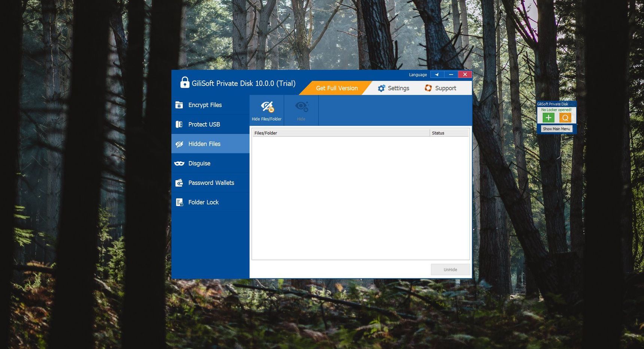Click the Password Wallets wallet icon
The width and height of the screenshot is (644, 349).
point(179,183)
